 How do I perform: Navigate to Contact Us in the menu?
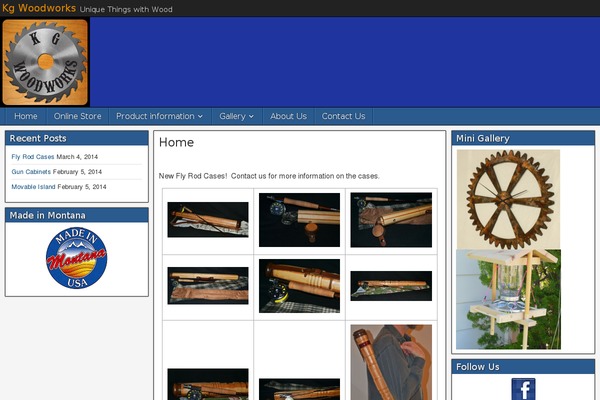[x=343, y=116]
